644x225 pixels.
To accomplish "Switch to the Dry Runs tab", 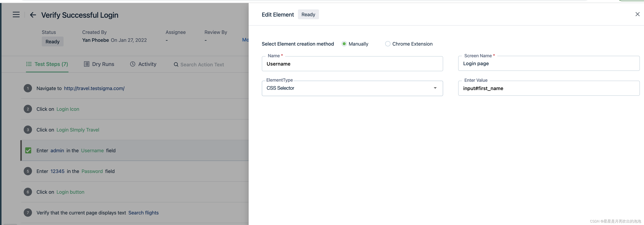I will pyautogui.click(x=99, y=64).
